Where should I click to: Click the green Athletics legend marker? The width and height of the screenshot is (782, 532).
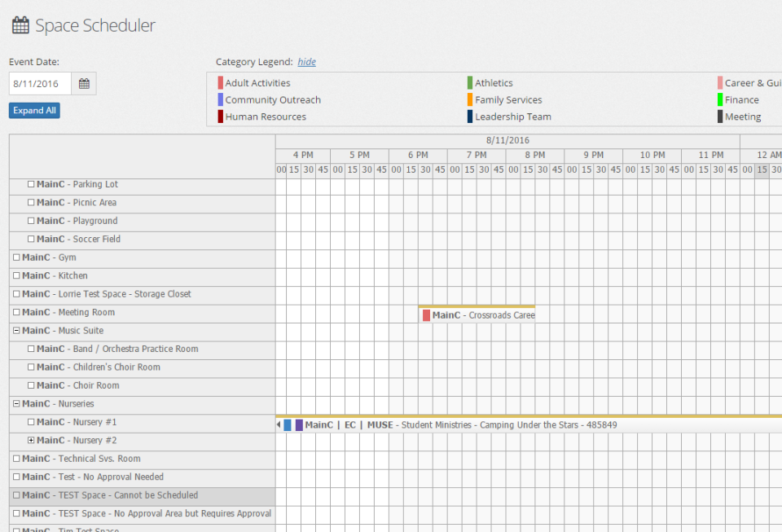(x=470, y=82)
